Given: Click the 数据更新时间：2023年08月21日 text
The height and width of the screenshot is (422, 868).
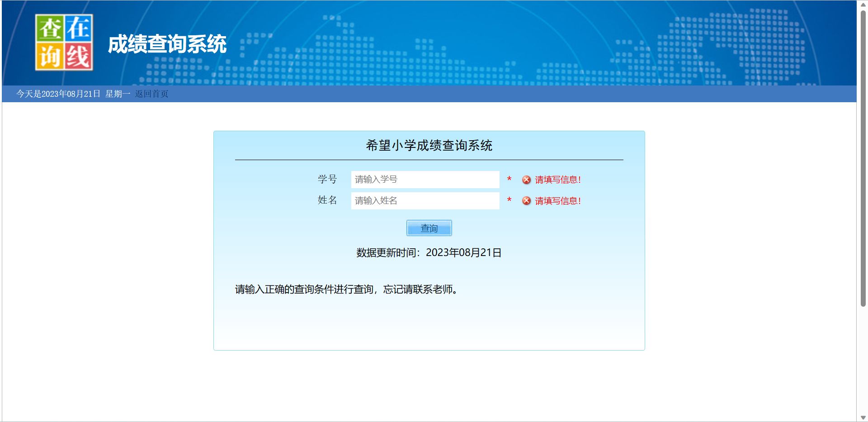Looking at the screenshot, I should (x=429, y=252).
